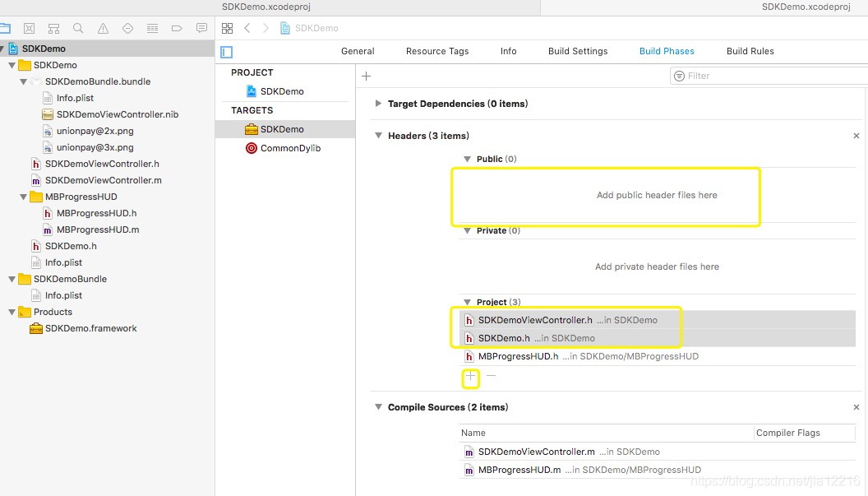Toggle the targets list sidebar icon
The width and height of the screenshot is (868, 496).
[x=226, y=52]
